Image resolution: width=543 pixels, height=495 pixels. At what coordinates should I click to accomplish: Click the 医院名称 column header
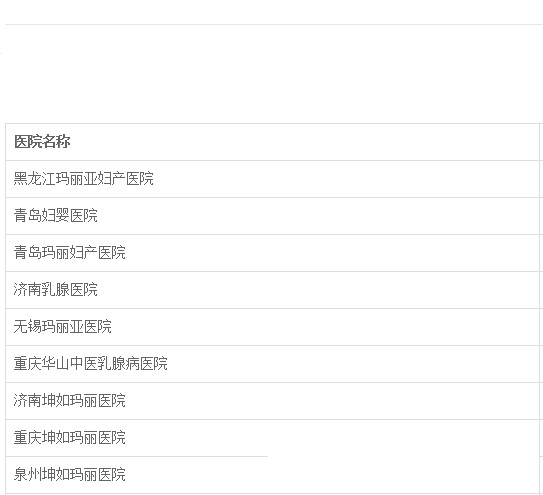pos(42,142)
